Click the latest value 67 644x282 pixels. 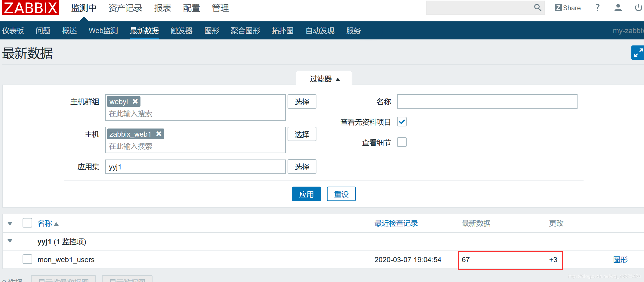point(466,260)
